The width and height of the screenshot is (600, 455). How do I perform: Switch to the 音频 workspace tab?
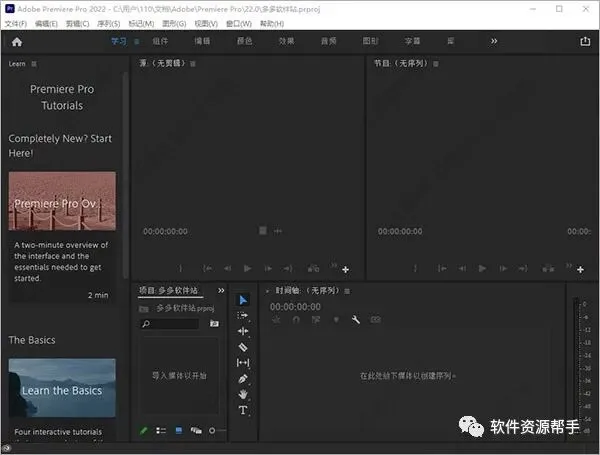[328, 41]
